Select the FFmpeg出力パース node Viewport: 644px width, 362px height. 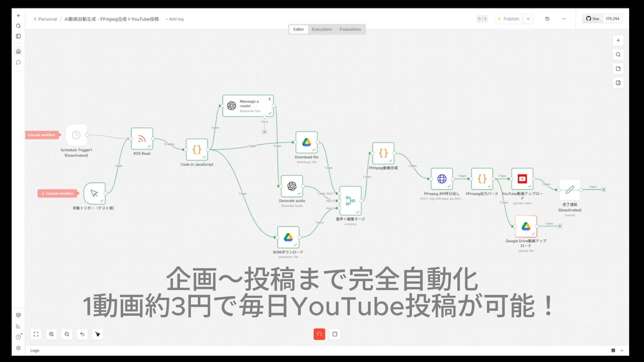click(482, 179)
